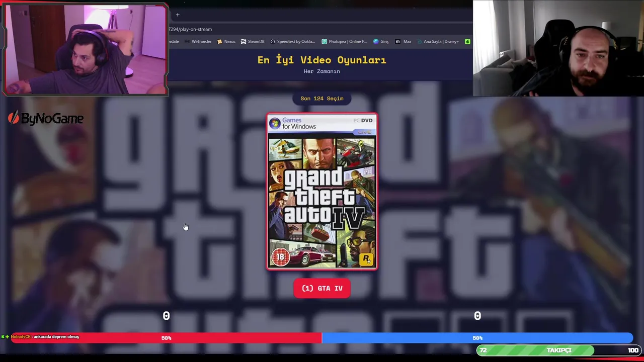
Task: Open the SteamDB bookmark
Action: pyautogui.click(x=253, y=42)
